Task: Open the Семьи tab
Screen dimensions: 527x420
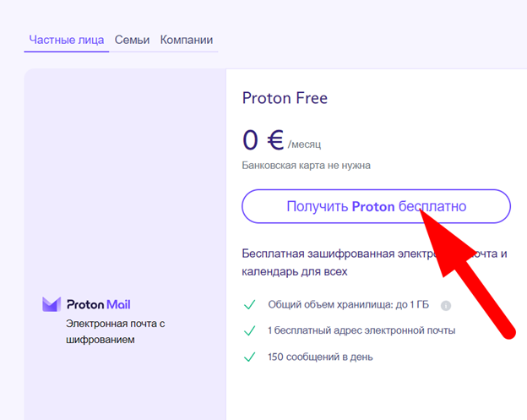Action: click(132, 40)
